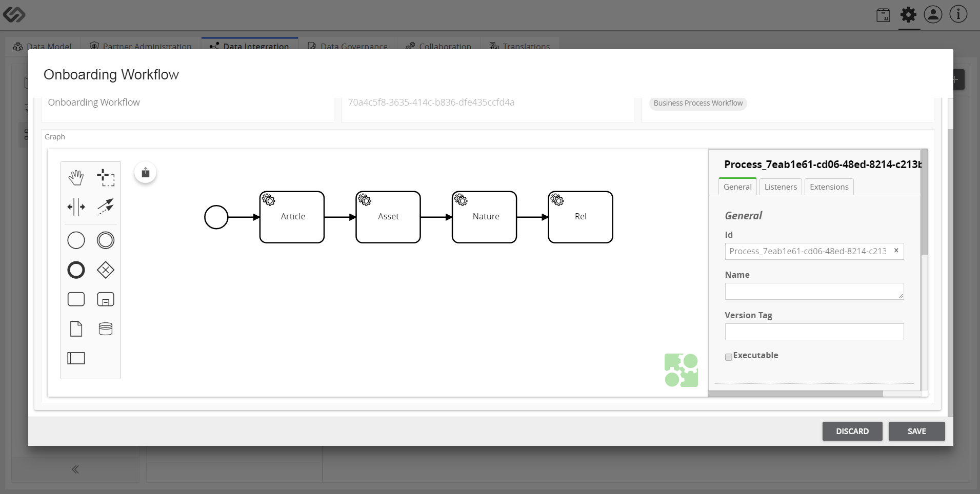The image size is (980, 494).
Task: Clear the Id field with x
Action: click(x=896, y=251)
